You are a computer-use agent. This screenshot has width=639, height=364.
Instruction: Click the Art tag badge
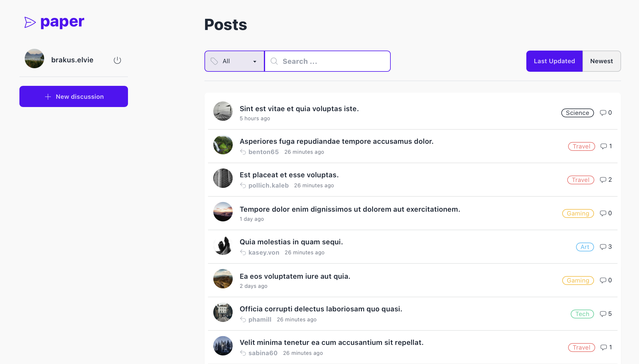[585, 247]
